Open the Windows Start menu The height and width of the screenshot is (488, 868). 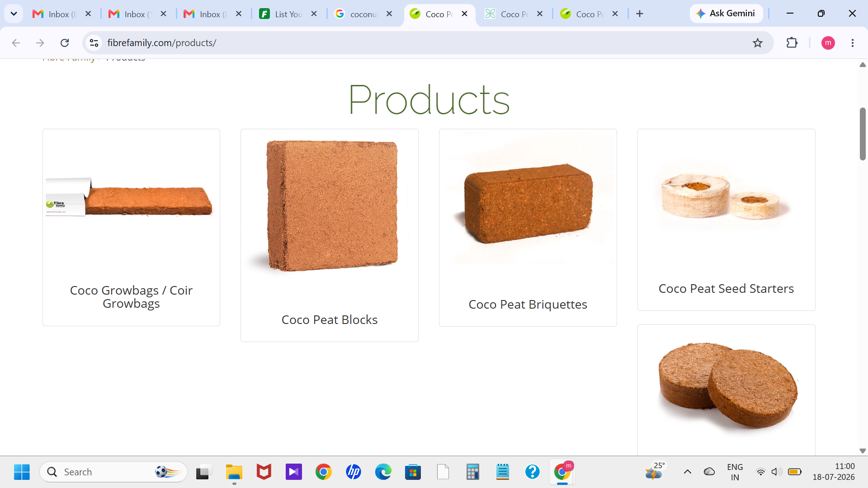pyautogui.click(x=22, y=472)
